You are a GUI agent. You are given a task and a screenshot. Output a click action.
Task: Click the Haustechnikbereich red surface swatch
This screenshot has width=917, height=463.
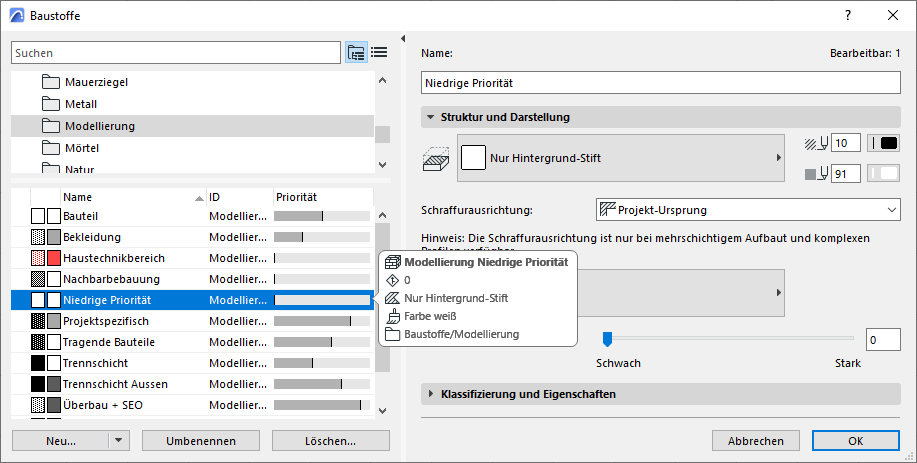[x=54, y=258]
